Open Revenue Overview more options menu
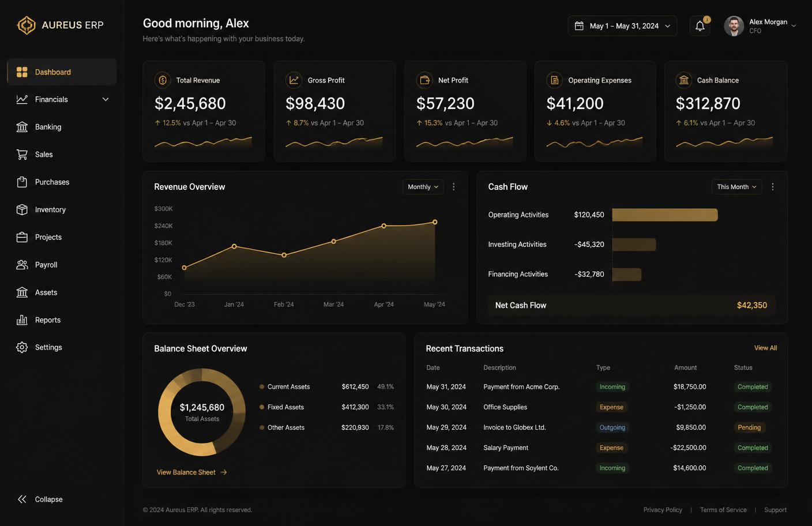This screenshot has height=526, width=812. 454,187
